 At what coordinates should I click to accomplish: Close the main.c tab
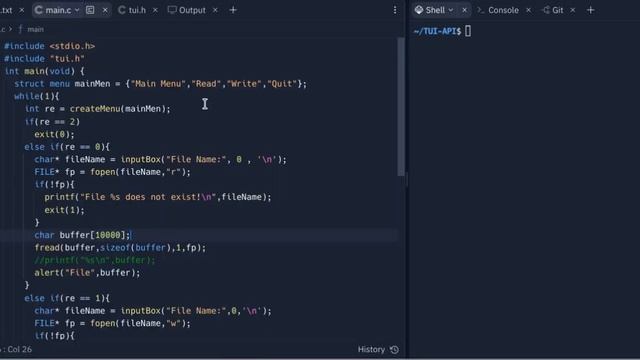pos(105,10)
